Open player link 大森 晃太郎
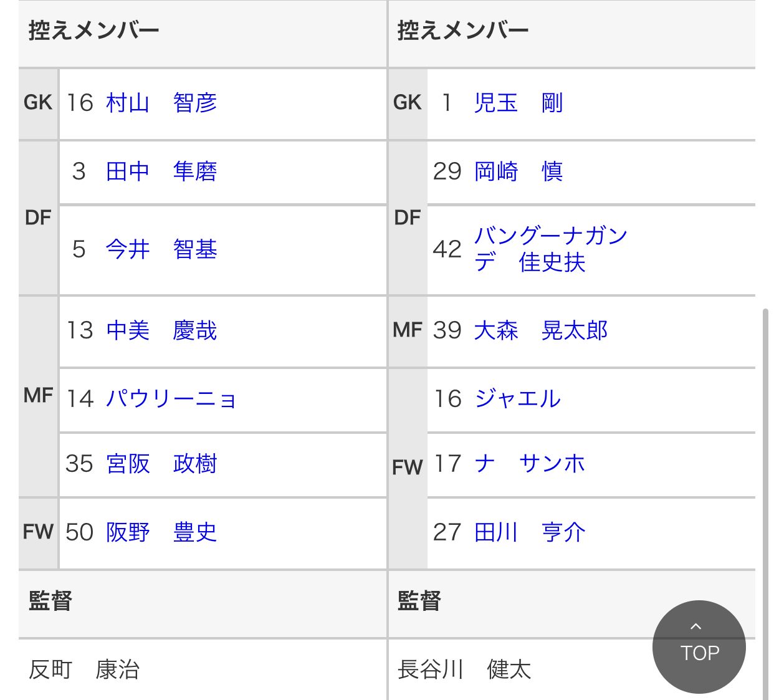This screenshot has height=700, width=774. (x=540, y=330)
